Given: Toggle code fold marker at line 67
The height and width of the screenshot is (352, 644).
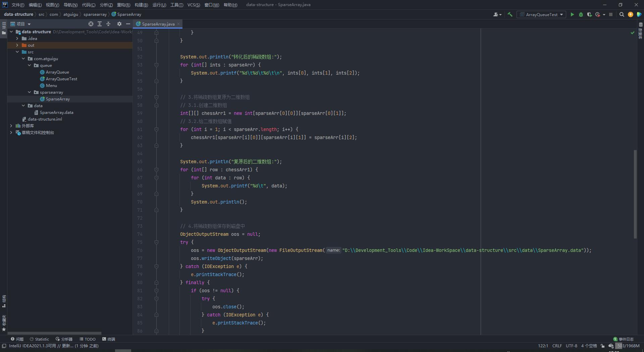Looking at the screenshot, I should (156, 178).
